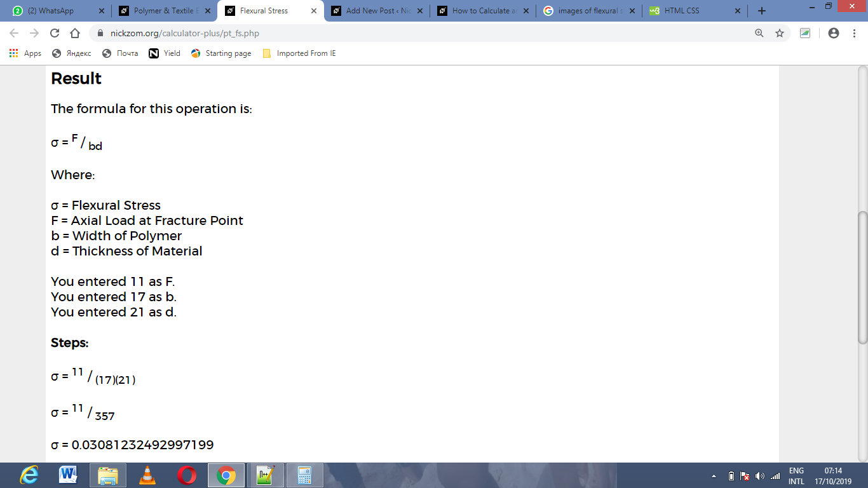The width and height of the screenshot is (868, 488).
Task: Open the volume control in system tray
Action: (x=759, y=476)
